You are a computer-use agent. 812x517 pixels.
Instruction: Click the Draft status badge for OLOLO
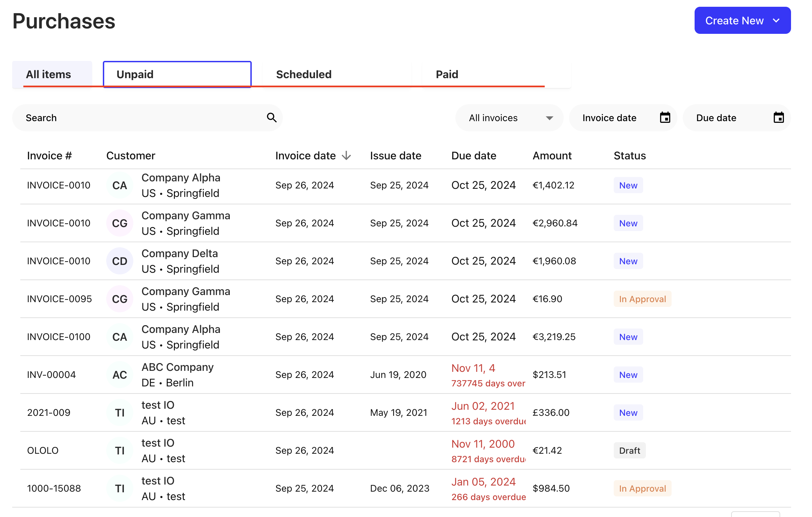point(629,450)
